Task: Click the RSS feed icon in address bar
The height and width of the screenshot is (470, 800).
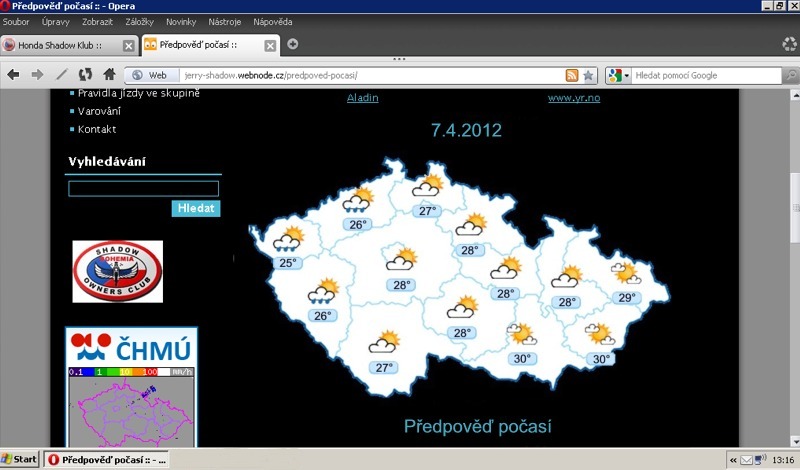Action: pos(571,75)
